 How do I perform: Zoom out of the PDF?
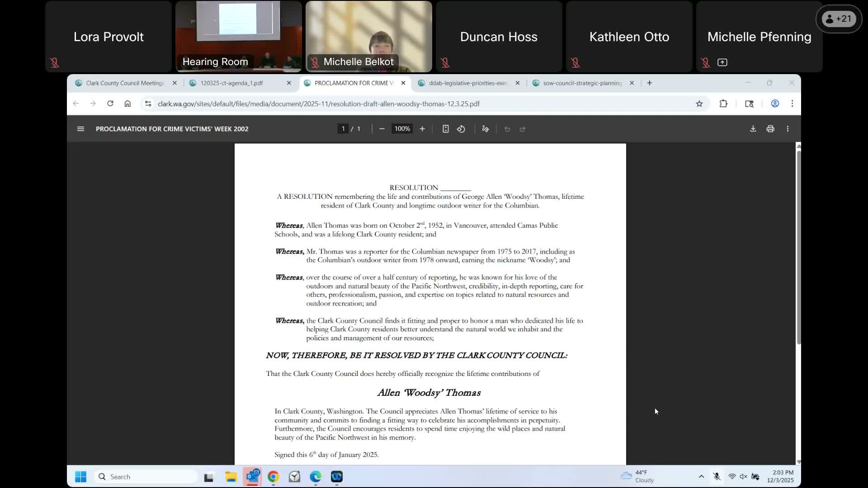click(382, 129)
